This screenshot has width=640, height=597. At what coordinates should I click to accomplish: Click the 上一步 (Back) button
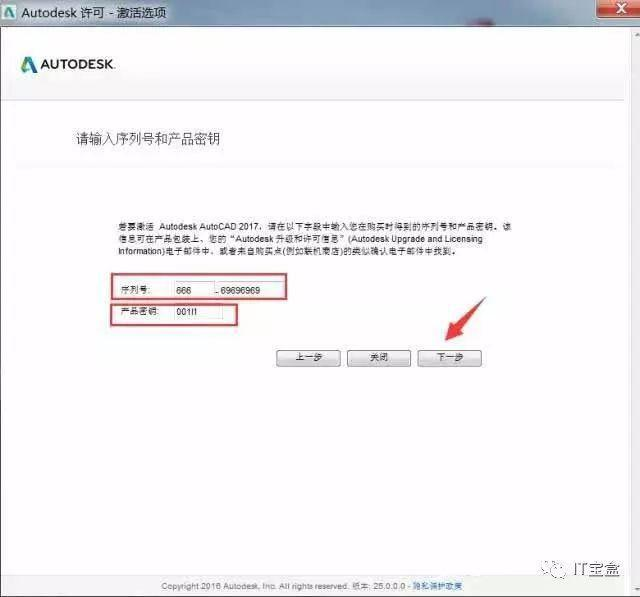pos(308,358)
